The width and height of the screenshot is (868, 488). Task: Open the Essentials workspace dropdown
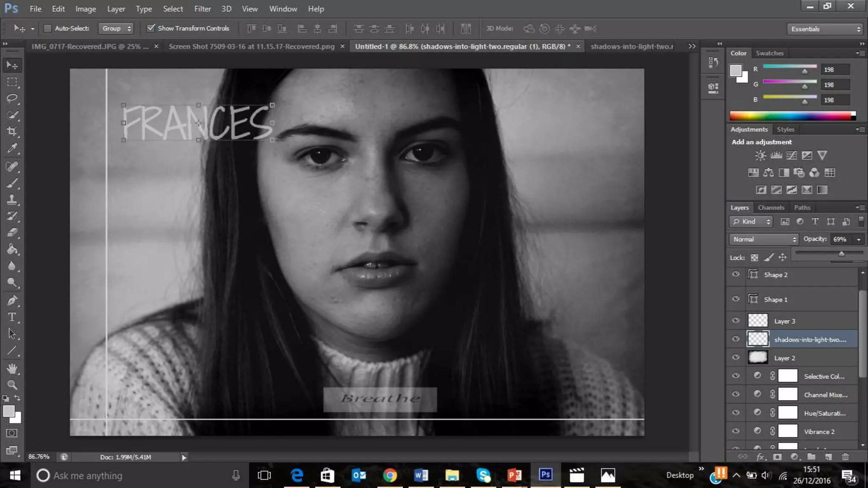tap(825, 29)
